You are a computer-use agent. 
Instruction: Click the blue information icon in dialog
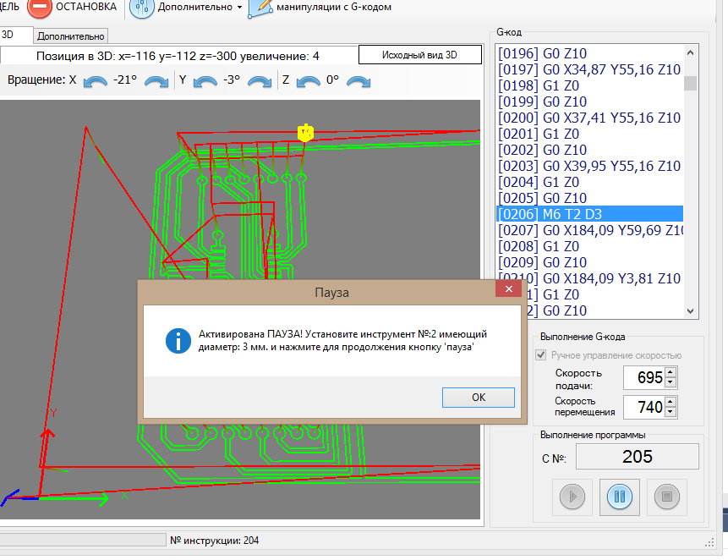178,341
